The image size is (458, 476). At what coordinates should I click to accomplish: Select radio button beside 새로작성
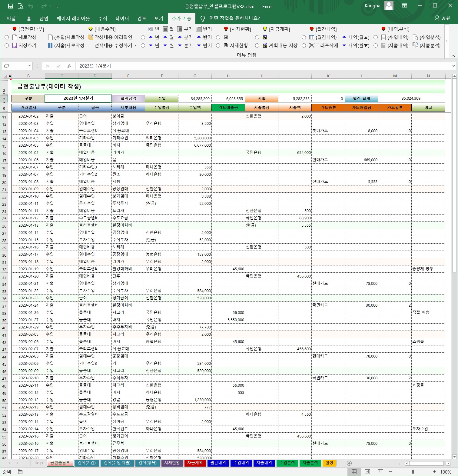[7, 37]
